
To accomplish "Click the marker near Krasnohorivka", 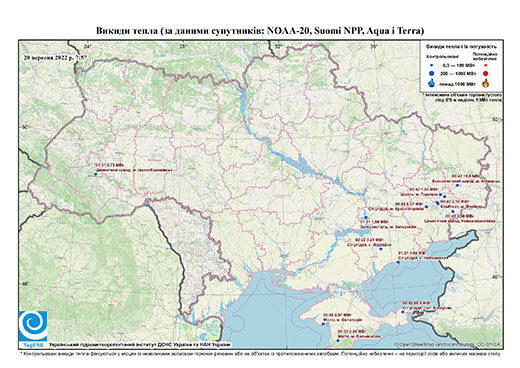I will click(x=426, y=207).
